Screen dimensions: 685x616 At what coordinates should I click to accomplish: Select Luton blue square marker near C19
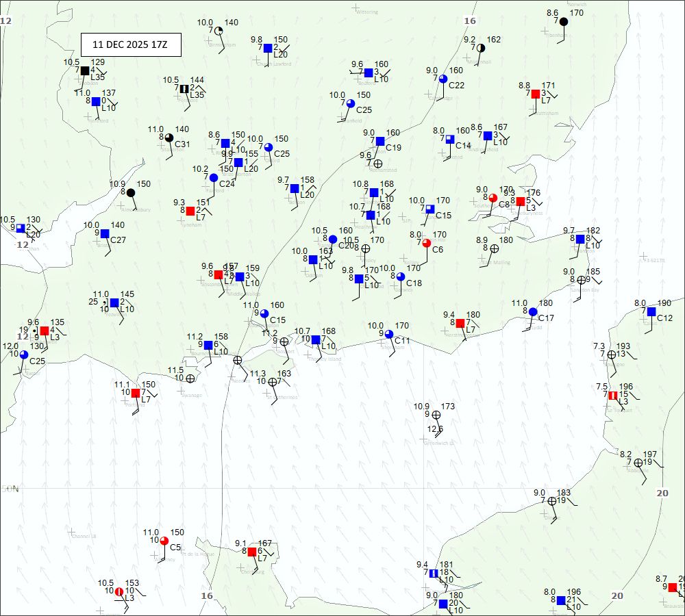click(x=380, y=141)
